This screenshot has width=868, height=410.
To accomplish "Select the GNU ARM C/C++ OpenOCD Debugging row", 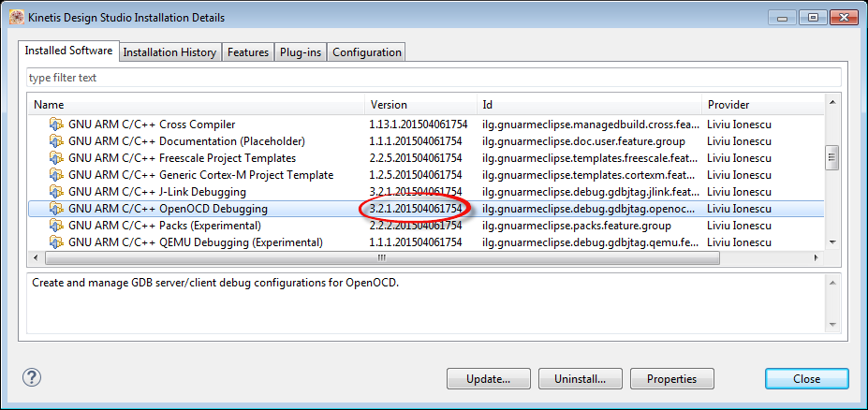I will (426, 209).
